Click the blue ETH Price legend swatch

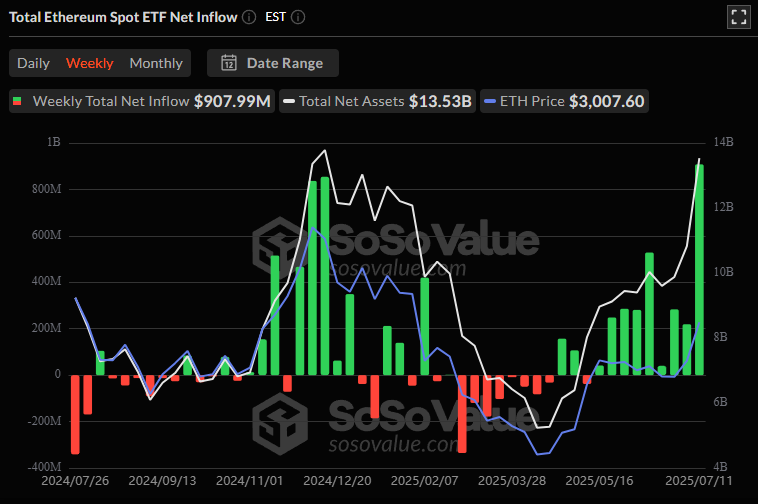[490, 101]
